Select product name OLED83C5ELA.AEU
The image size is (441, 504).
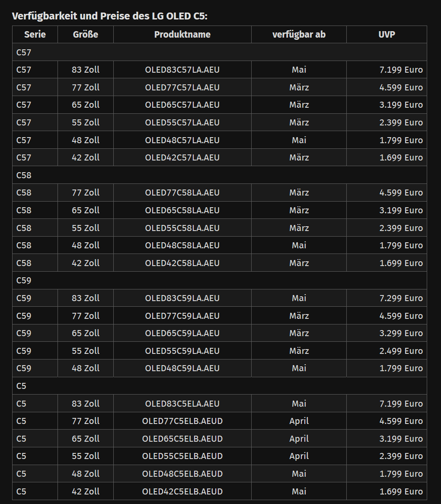182,403
